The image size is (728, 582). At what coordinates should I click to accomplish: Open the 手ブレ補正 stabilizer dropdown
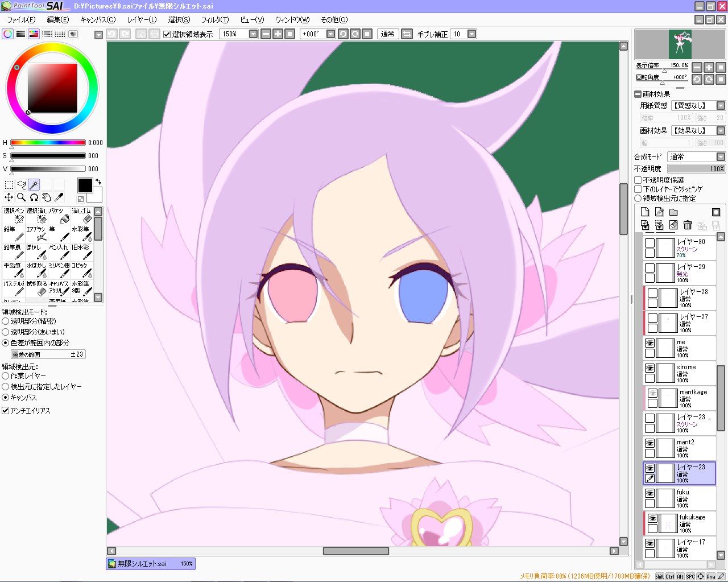[471, 34]
